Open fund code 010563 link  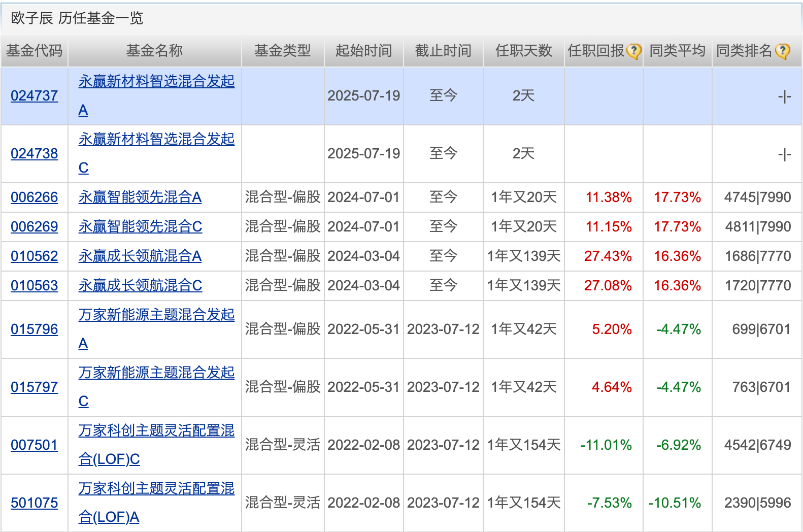(x=35, y=285)
